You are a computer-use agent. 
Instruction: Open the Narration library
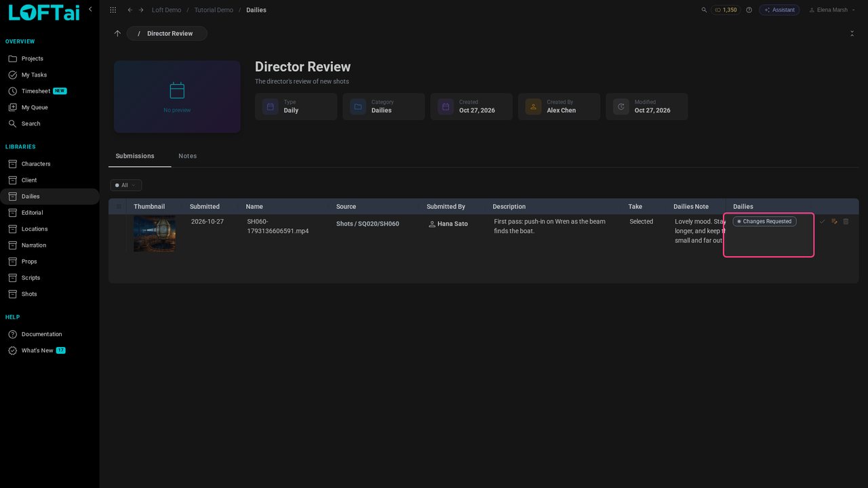(x=50, y=245)
